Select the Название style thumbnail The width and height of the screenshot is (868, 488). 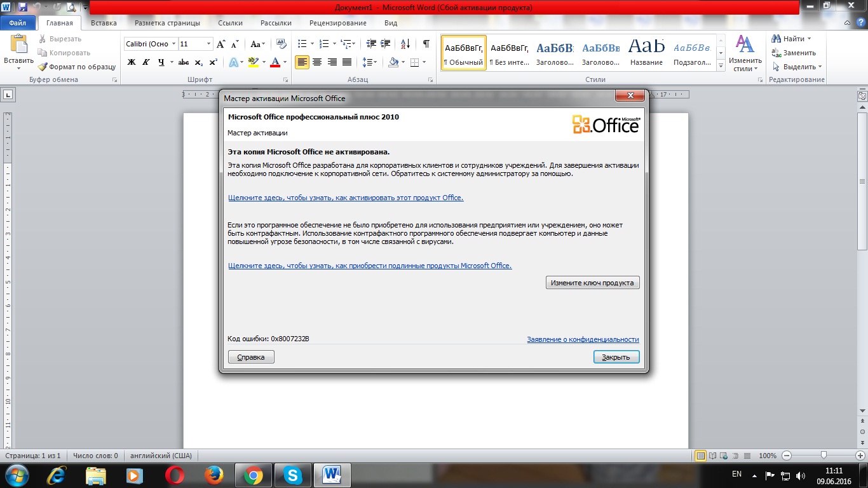(x=646, y=53)
